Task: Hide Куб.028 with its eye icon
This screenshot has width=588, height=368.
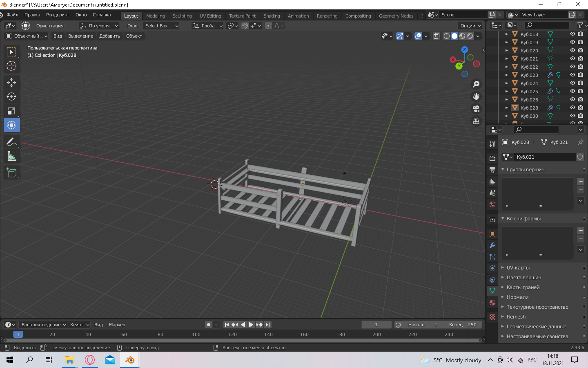Action: 572,108
